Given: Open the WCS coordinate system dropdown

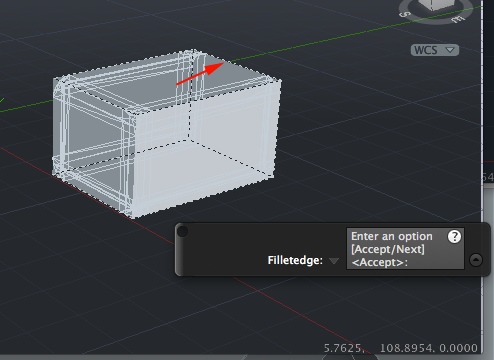Looking at the screenshot, I should (435, 50).
